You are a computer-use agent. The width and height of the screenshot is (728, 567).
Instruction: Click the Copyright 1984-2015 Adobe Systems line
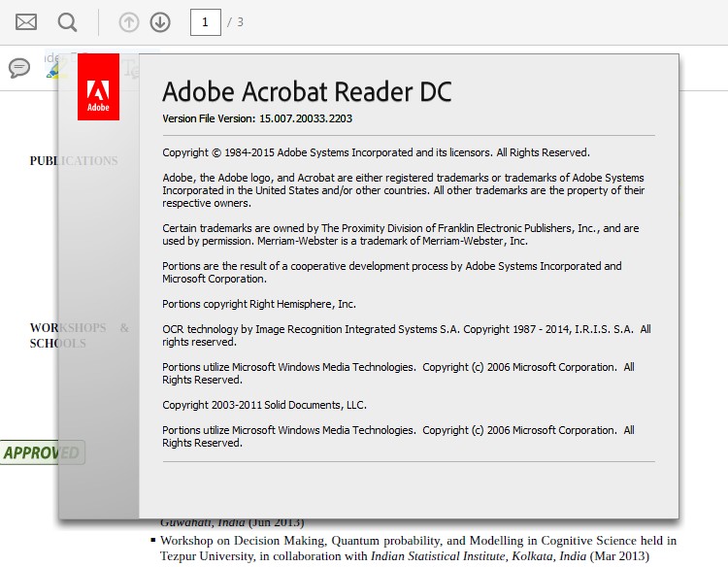[x=376, y=152]
